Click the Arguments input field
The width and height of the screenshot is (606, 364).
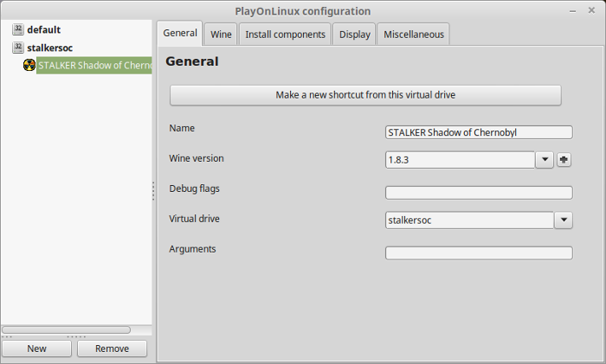click(479, 252)
